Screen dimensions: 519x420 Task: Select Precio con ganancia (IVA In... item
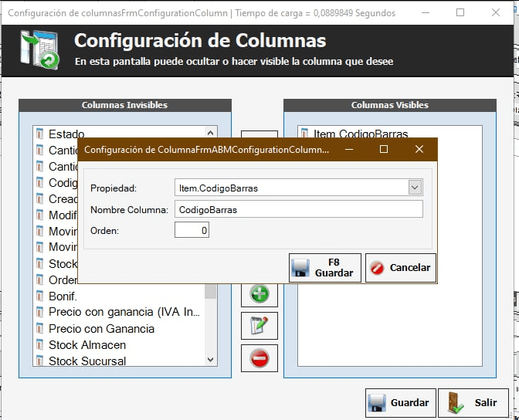pos(124,312)
